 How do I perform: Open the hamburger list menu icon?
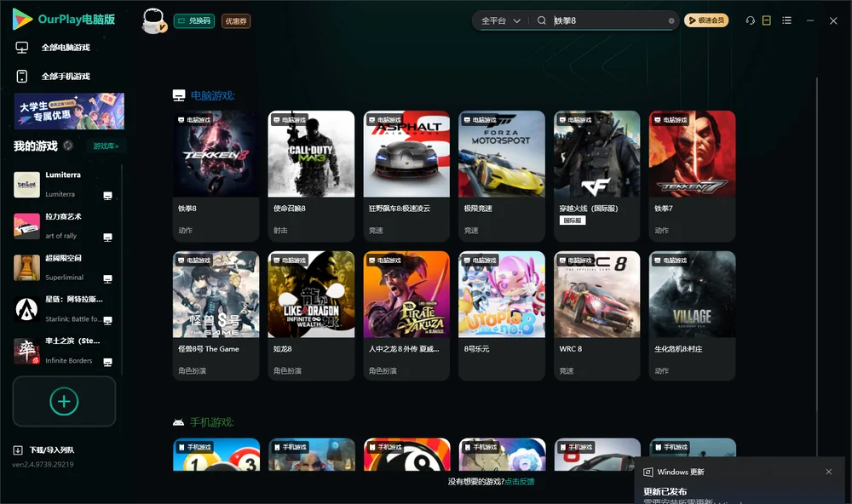786,20
